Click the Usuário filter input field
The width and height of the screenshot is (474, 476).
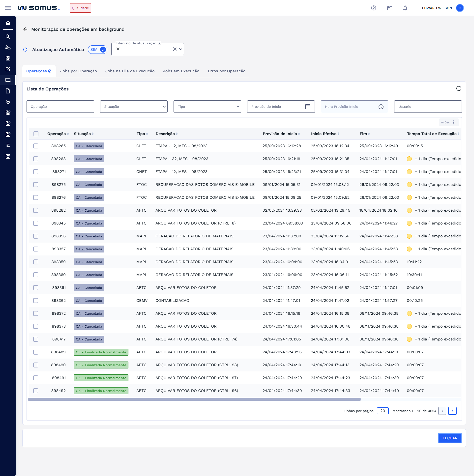tap(428, 107)
